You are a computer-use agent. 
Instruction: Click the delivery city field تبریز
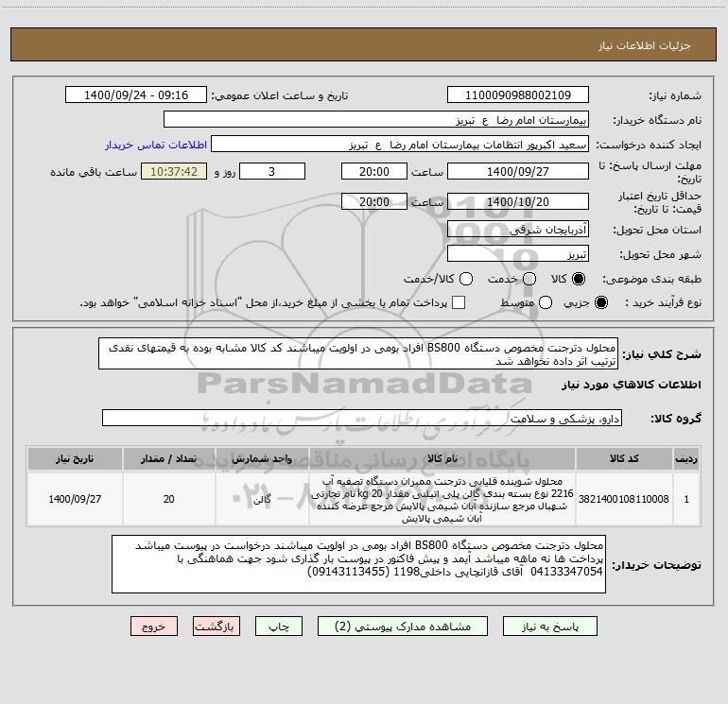click(x=518, y=254)
